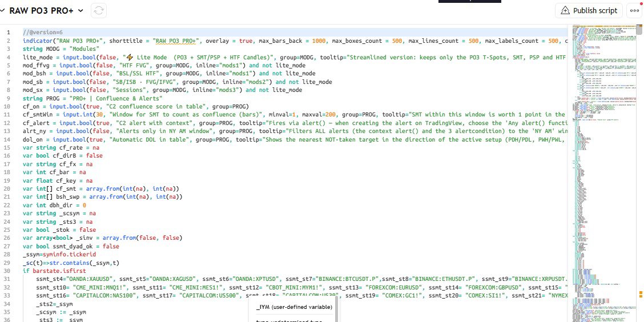This screenshot has height=322, width=644.
Task: Click the _IYM user-defined variable tooltip
Action: coord(294,307)
